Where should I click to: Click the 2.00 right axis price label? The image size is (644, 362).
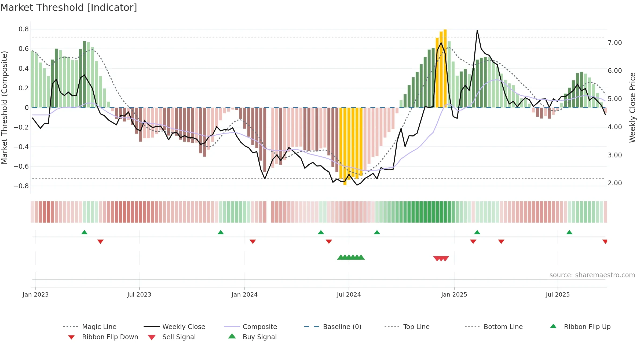point(615,183)
